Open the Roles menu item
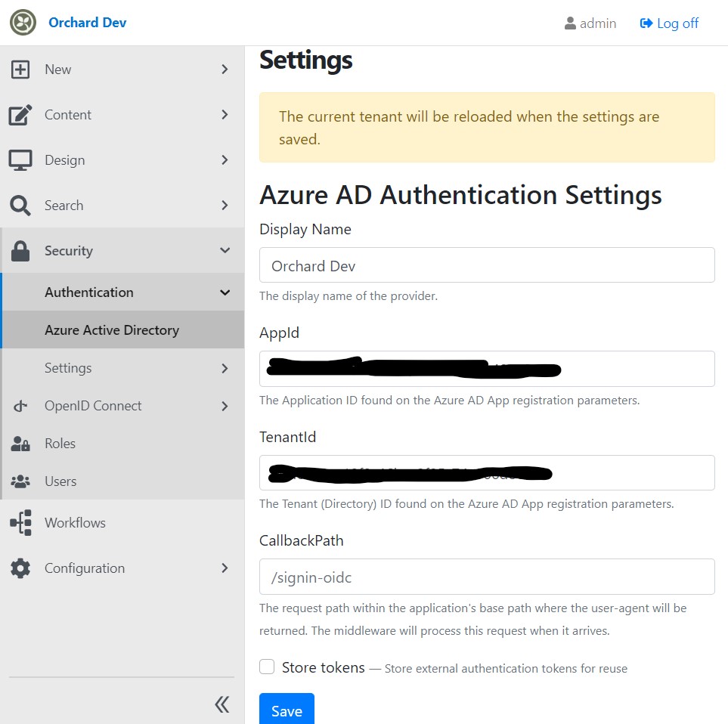Screen dimensions: 728x724 click(123, 444)
